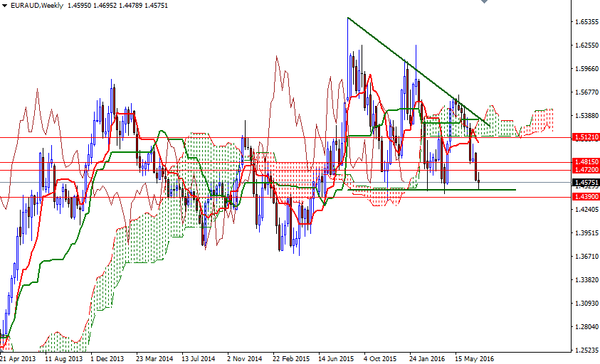Click the 24 Jan 2016 date label

pos(427,358)
